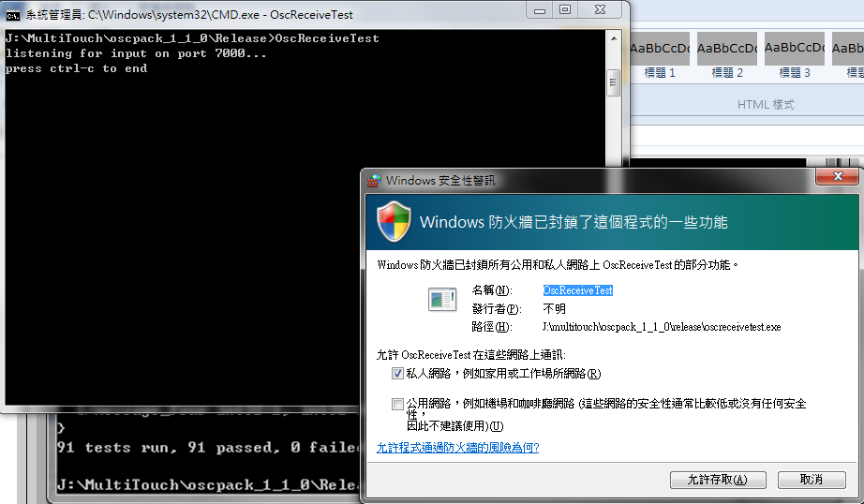
Task: Close the Windows security alert dialog
Action: coord(838,176)
